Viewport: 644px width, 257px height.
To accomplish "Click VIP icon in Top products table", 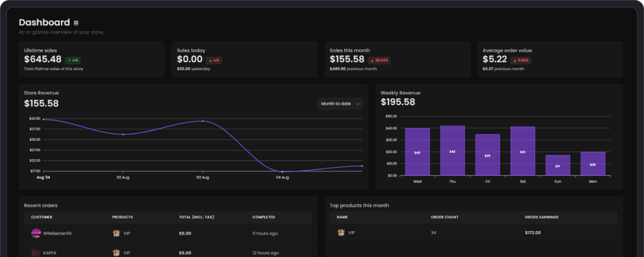I will tap(341, 233).
